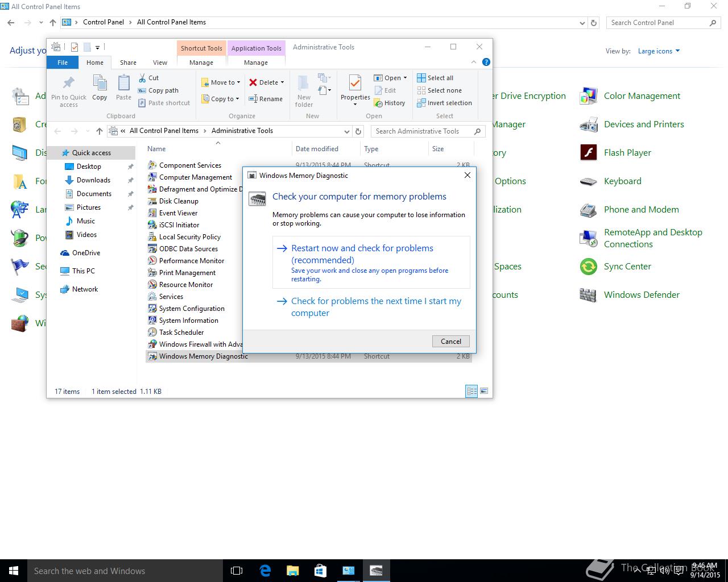Open This PC in navigation pane

point(83,271)
